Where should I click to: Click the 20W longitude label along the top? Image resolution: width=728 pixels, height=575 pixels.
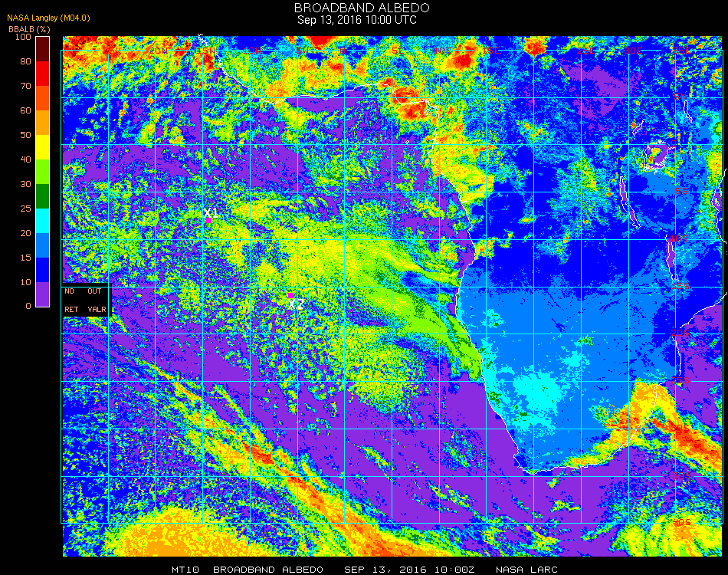[x=158, y=51]
